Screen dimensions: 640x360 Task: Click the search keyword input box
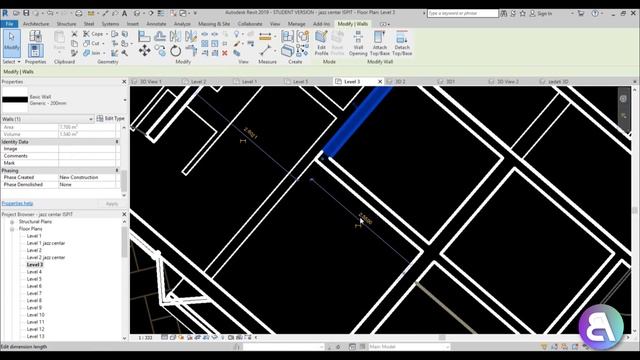462,13
